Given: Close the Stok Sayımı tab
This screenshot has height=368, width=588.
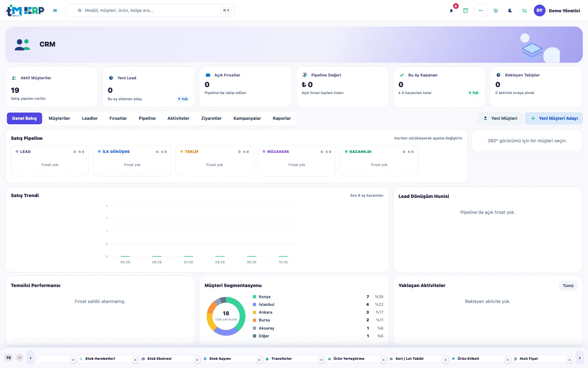Looking at the screenshot, I should click(x=259, y=360).
